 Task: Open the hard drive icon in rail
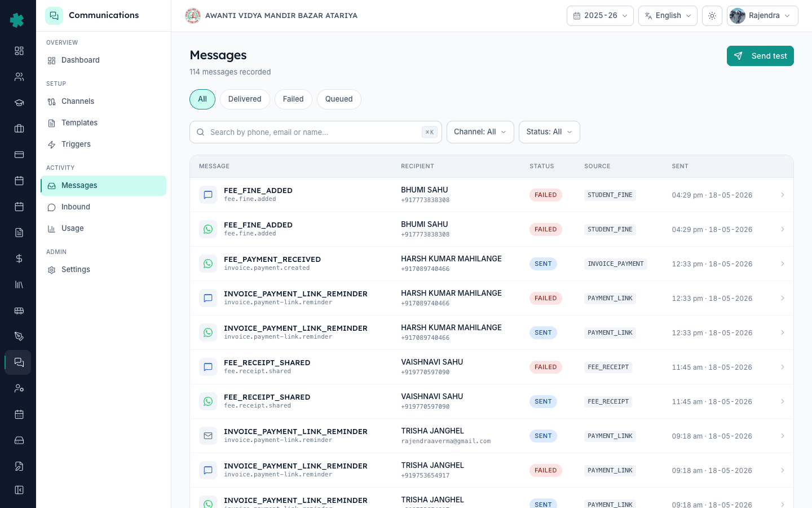19,440
